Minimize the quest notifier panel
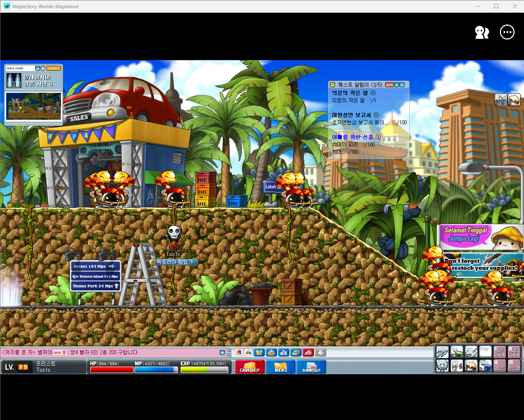This screenshot has height=420, width=524. click(x=397, y=85)
